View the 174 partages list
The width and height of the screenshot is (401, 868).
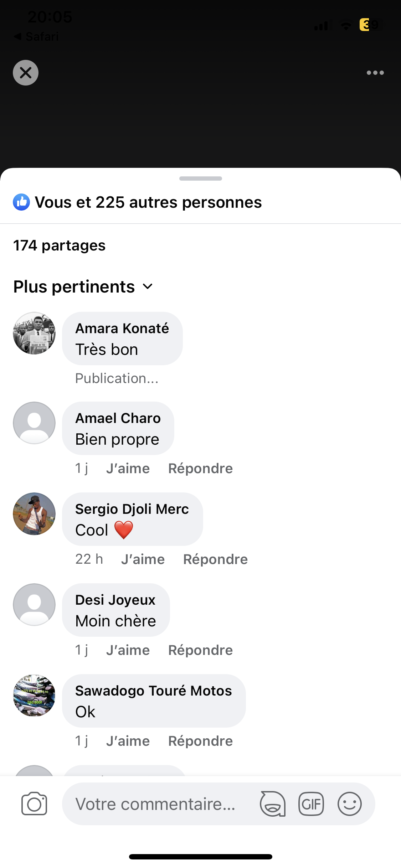coord(59,246)
